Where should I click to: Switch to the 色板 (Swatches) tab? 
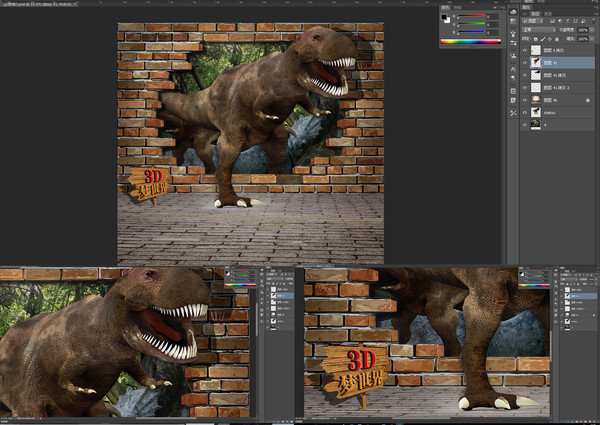tap(457, 7)
